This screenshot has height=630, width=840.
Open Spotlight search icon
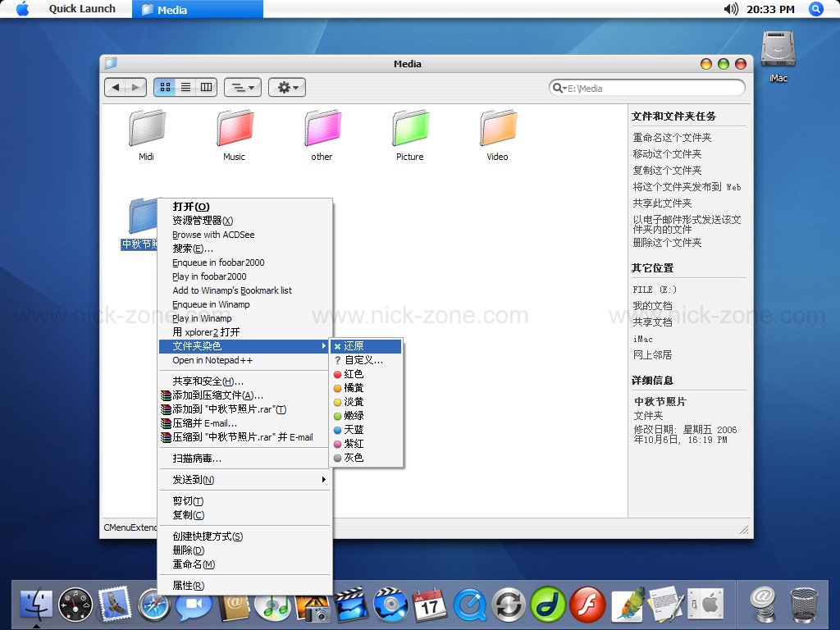tap(815, 8)
